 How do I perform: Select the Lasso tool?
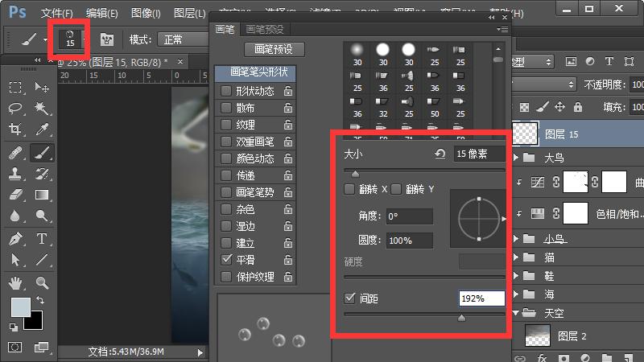15,109
